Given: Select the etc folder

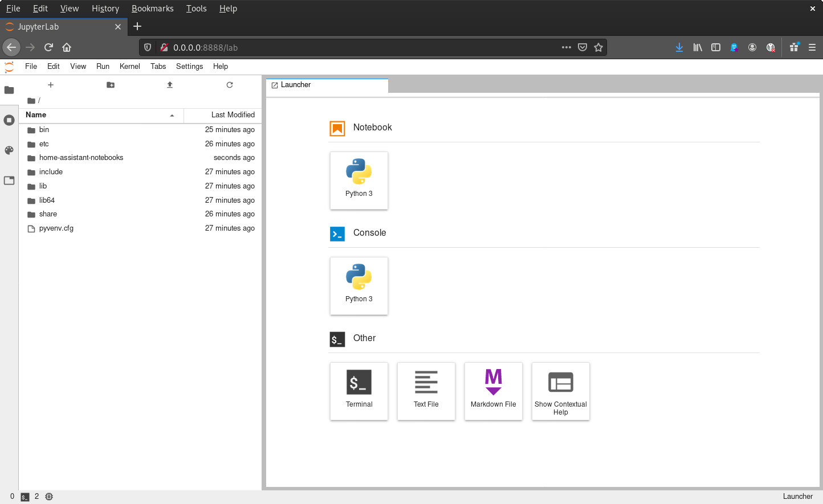Looking at the screenshot, I should click(x=140, y=144).
